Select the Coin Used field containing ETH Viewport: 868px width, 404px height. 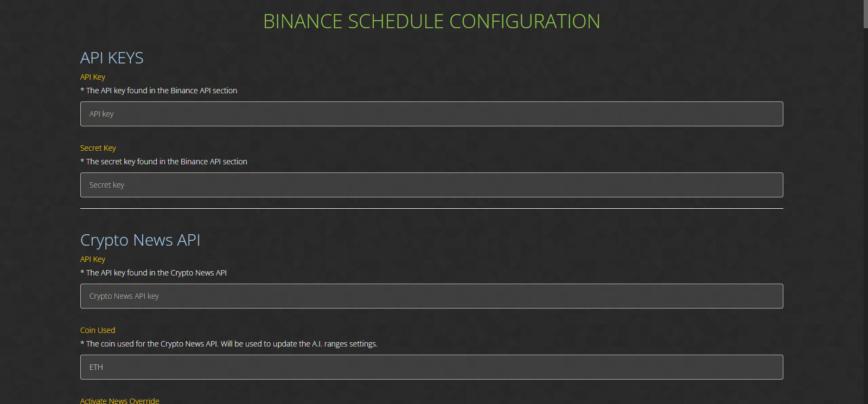[431, 367]
